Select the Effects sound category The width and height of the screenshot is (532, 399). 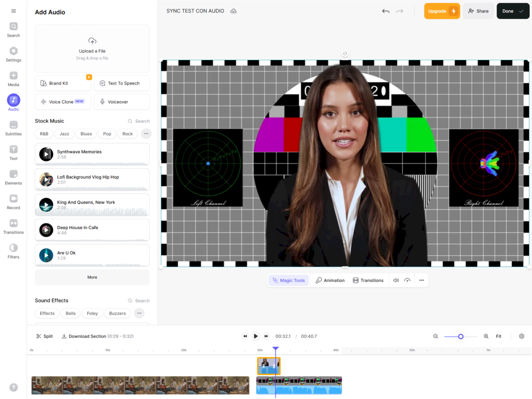[x=47, y=313]
